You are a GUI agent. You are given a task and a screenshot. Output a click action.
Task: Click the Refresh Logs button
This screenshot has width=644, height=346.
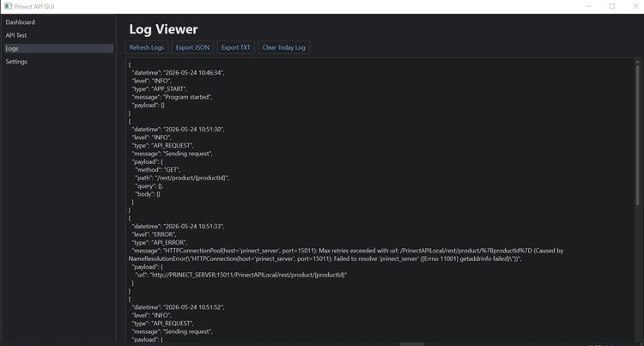click(147, 47)
